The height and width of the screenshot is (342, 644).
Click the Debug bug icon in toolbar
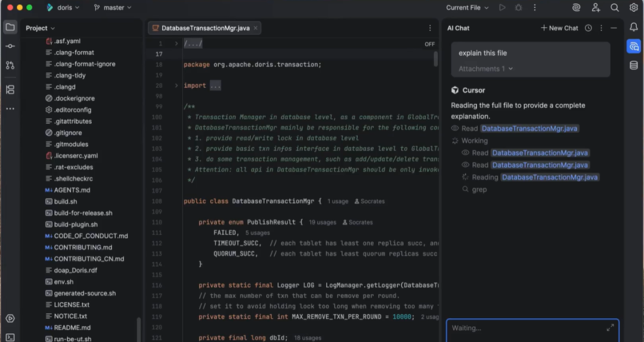pyautogui.click(x=518, y=7)
